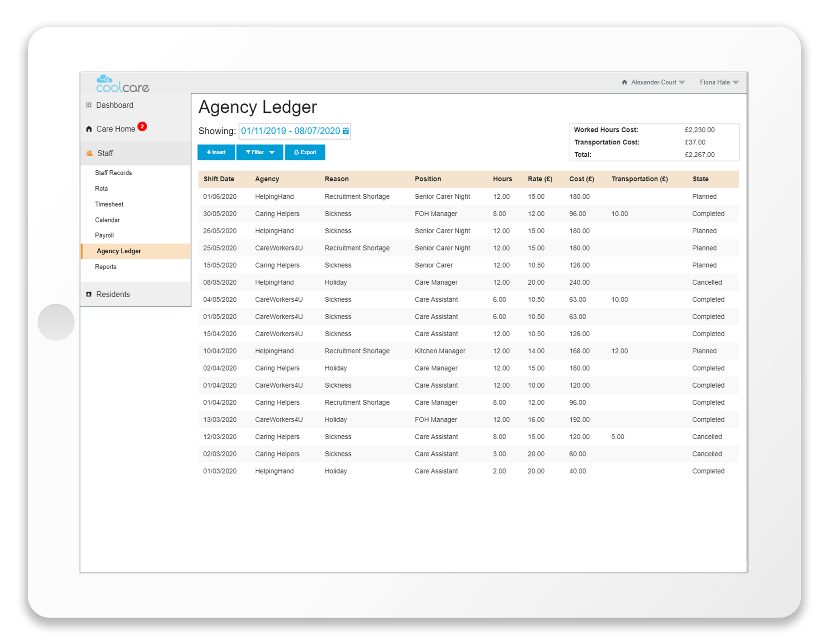Image resolution: width=827 pixels, height=644 pixels.
Task: Open the Care Home section
Action: [115, 129]
